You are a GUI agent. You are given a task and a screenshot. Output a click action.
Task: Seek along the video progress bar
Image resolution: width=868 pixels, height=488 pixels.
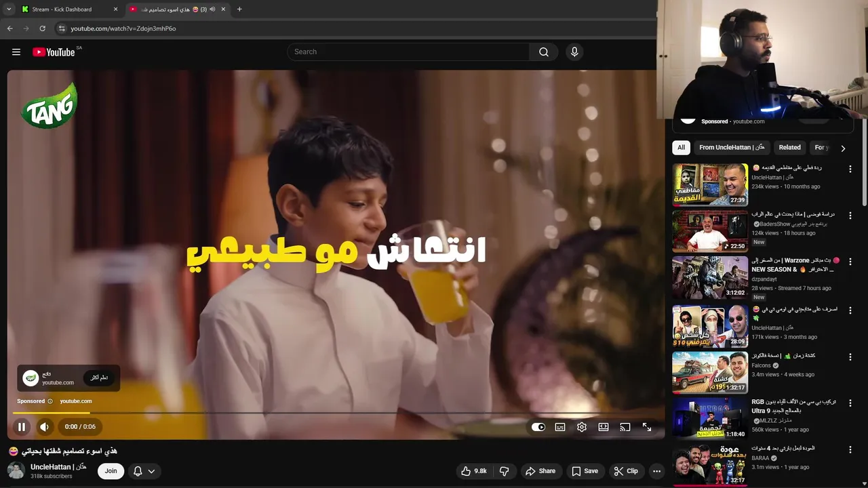tap(336, 413)
